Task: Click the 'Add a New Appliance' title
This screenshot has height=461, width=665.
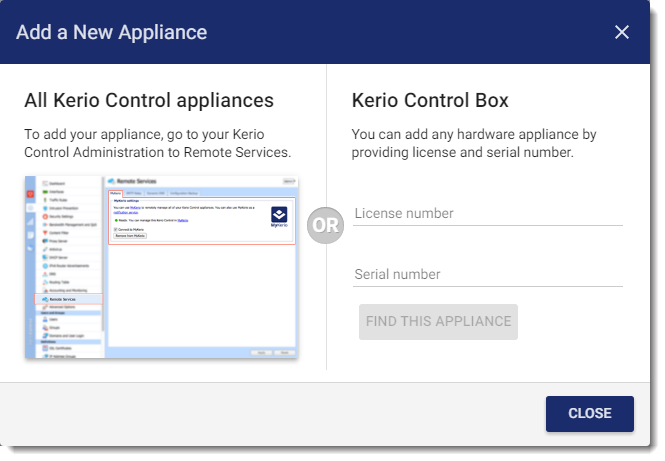Action: (x=112, y=32)
